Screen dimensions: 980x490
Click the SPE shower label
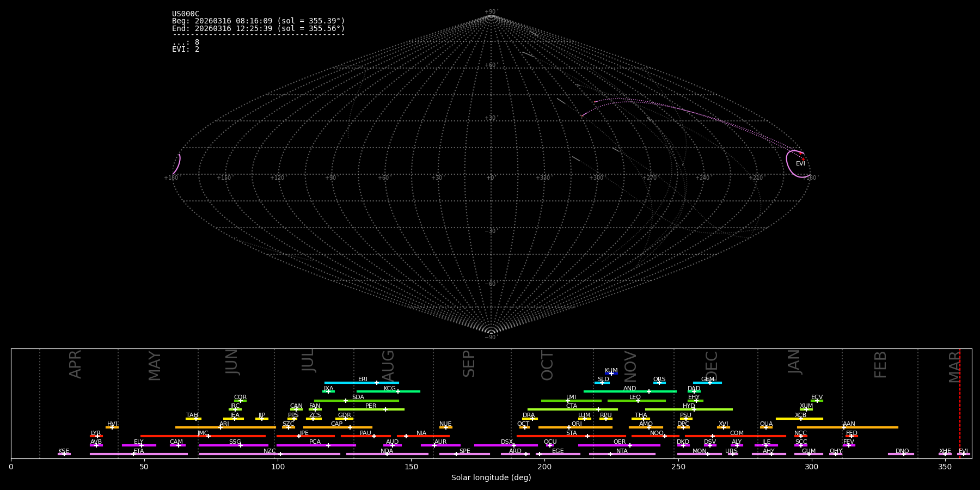464,451
